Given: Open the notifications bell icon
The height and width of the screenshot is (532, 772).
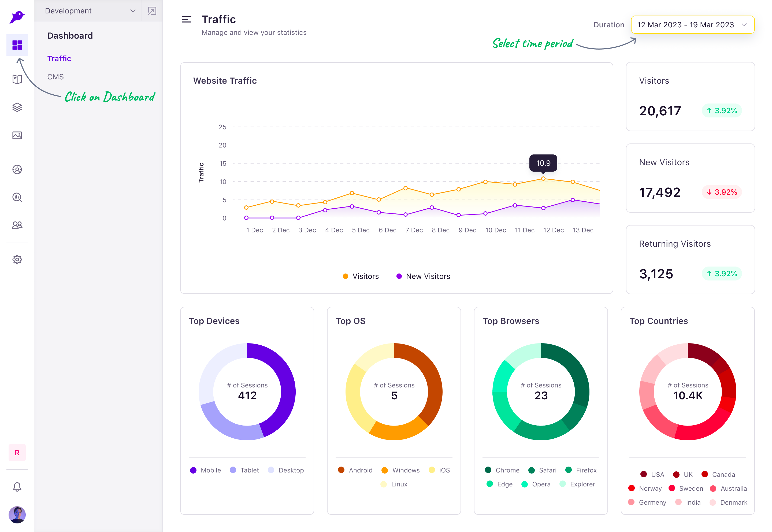Looking at the screenshot, I should (17, 487).
